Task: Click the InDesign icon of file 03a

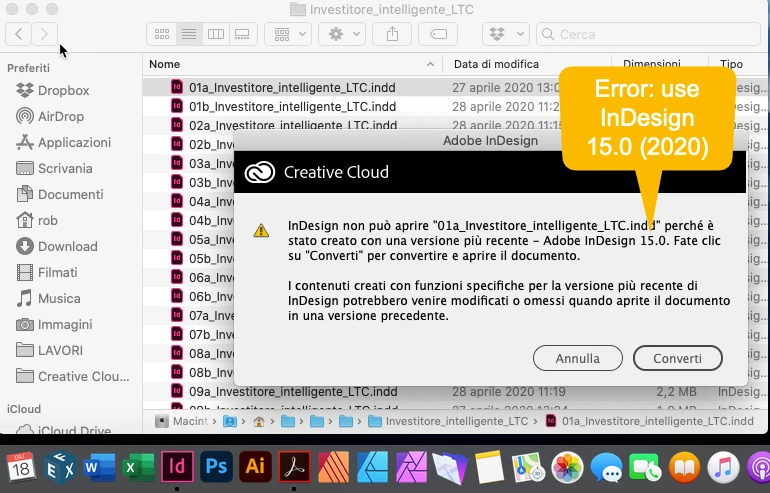Action: (177, 163)
